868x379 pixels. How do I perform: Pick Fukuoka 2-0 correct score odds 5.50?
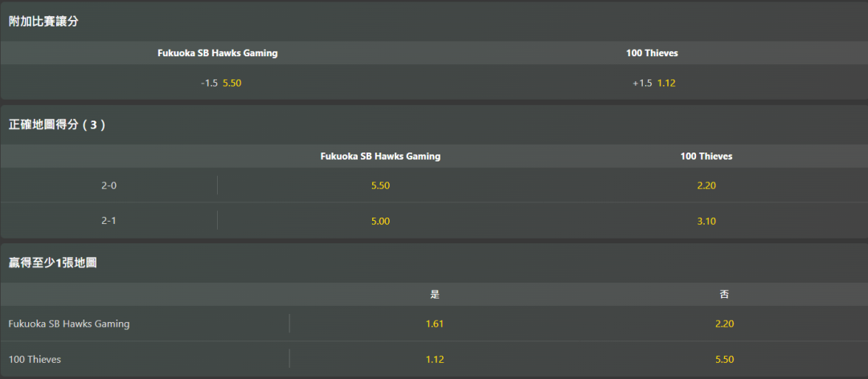click(380, 185)
